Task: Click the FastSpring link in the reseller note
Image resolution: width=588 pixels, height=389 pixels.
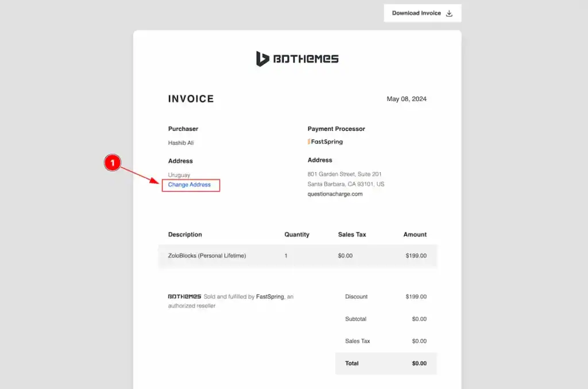Action: (x=270, y=297)
